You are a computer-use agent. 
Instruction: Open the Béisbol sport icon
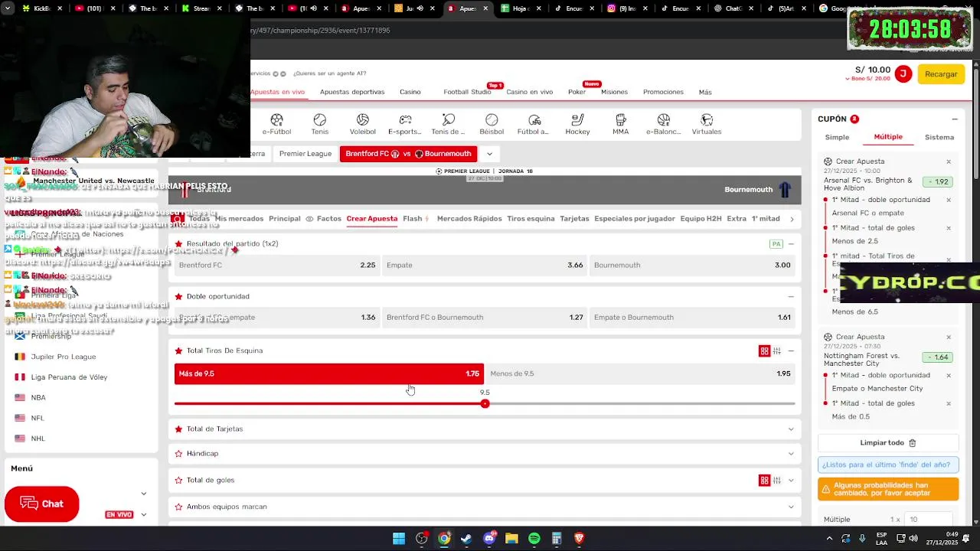pos(492,120)
